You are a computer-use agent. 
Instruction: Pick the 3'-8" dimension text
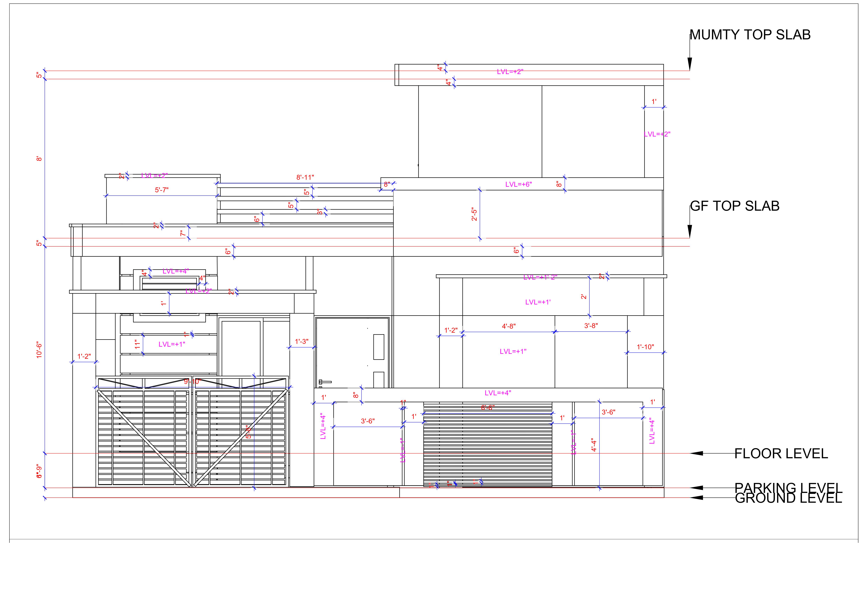click(x=591, y=326)
